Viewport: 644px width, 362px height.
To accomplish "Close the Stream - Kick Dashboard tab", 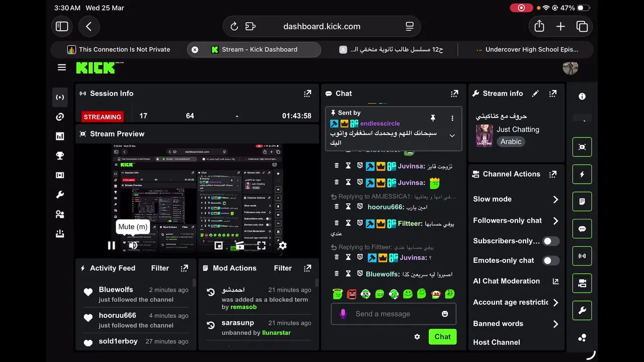I will point(195,49).
